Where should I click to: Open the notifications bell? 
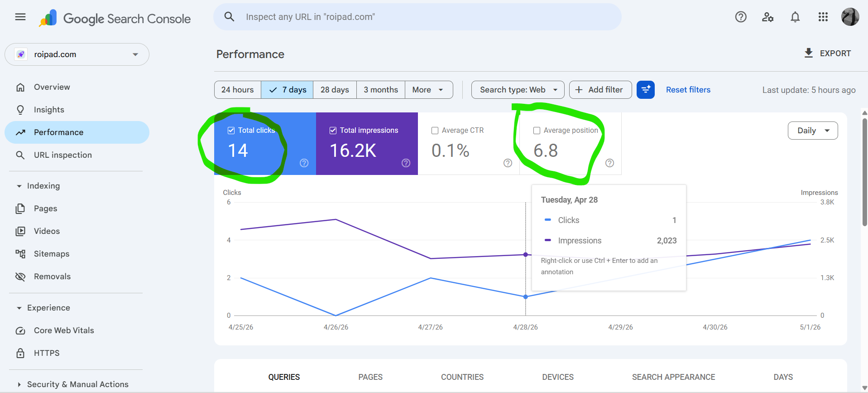tap(795, 17)
